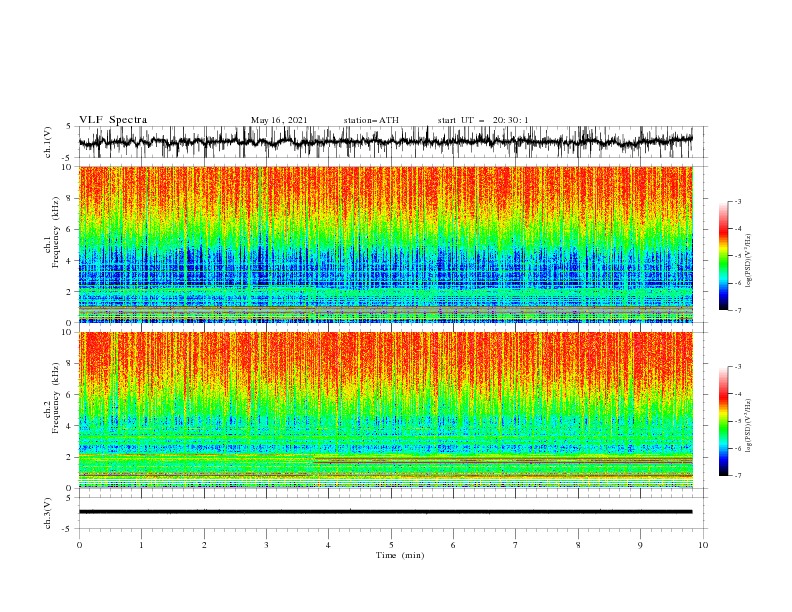The height and width of the screenshot is (612, 792).
Task: Click the "5" tick on the Time axis
Action: (x=391, y=545)
